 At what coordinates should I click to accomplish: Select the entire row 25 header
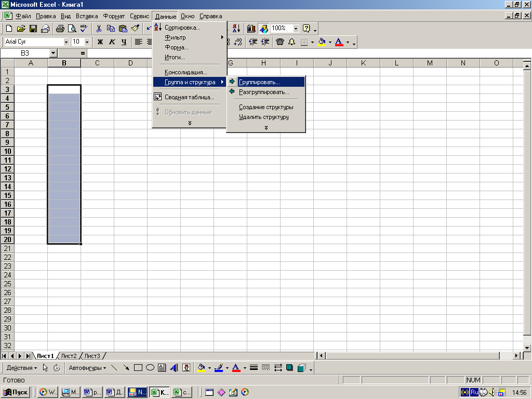coord(7,284)
